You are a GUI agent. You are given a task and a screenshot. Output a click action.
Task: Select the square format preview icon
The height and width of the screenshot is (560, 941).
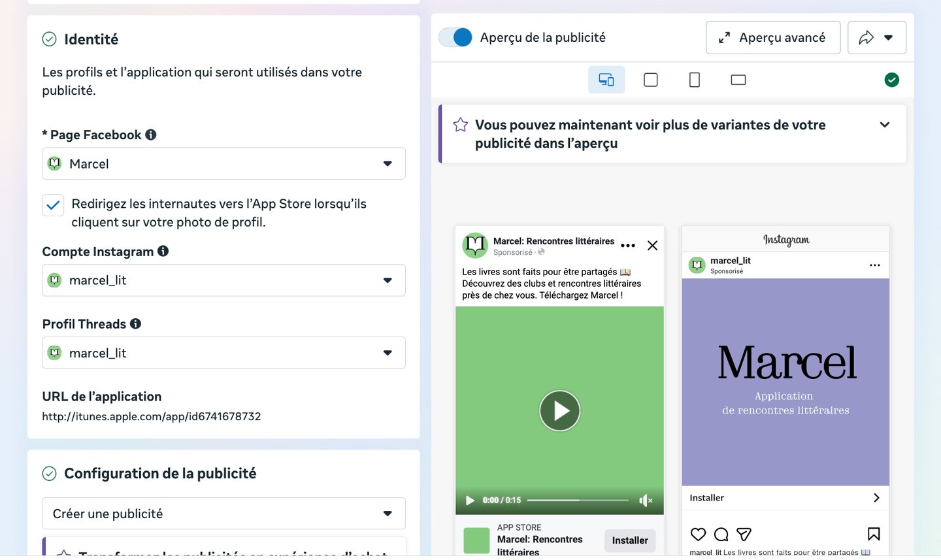point(651,80)
